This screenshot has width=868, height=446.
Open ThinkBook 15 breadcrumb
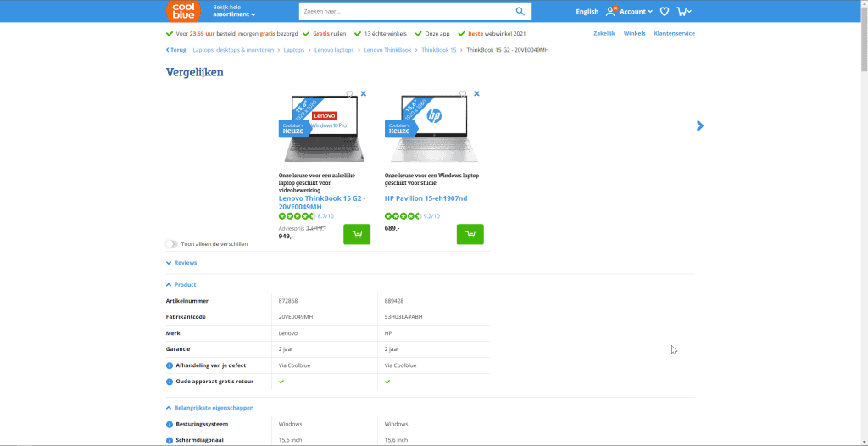pos(438,50)
